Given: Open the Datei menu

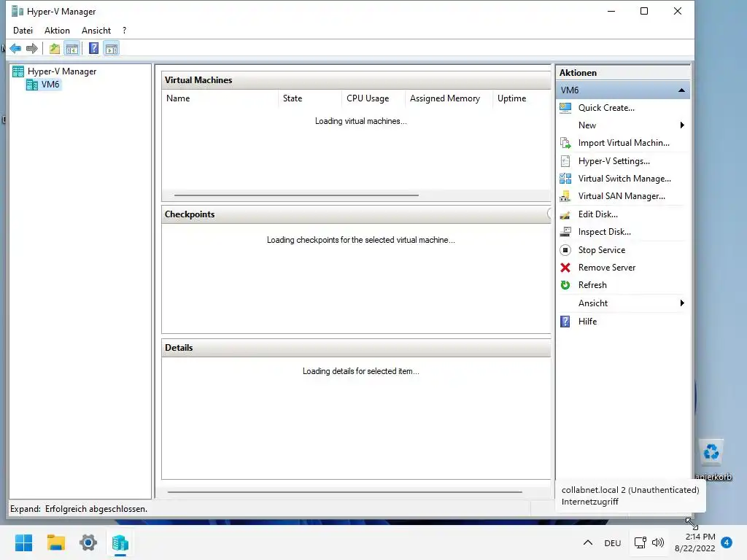Looking at the screenshot, I should tap(23, 31).
